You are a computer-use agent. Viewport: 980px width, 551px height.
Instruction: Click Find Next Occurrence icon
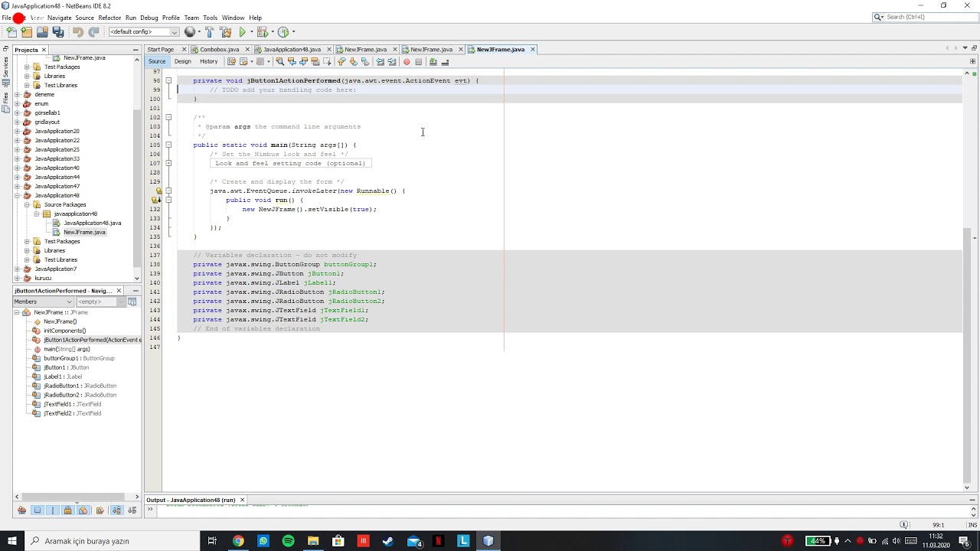(x=304, y=62)
